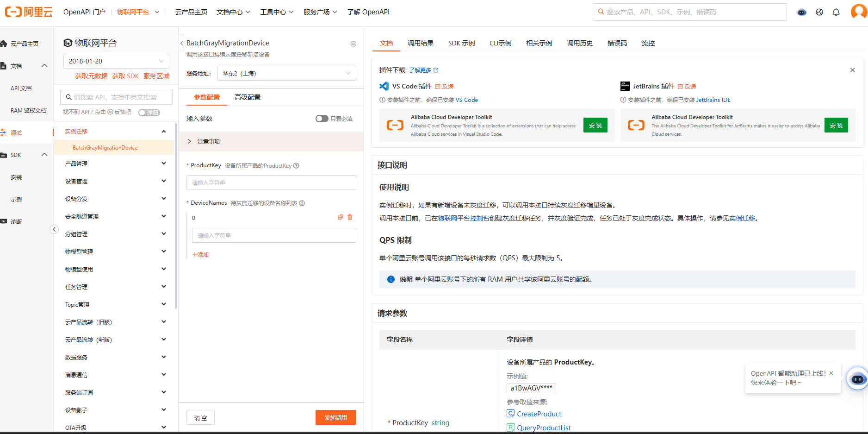Open the CreateProduct reference link

(x=539, y=414)
